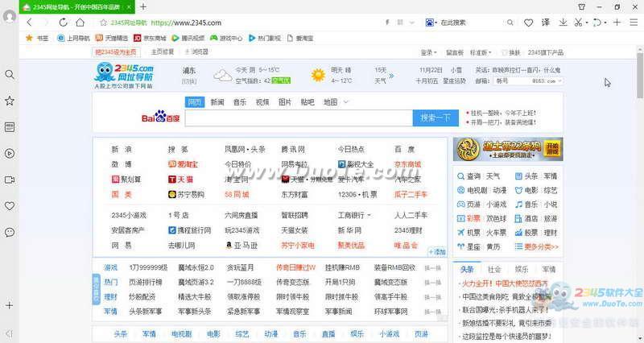
Task: Open favorites star icon in left sidebar
Action: (10, 101)
